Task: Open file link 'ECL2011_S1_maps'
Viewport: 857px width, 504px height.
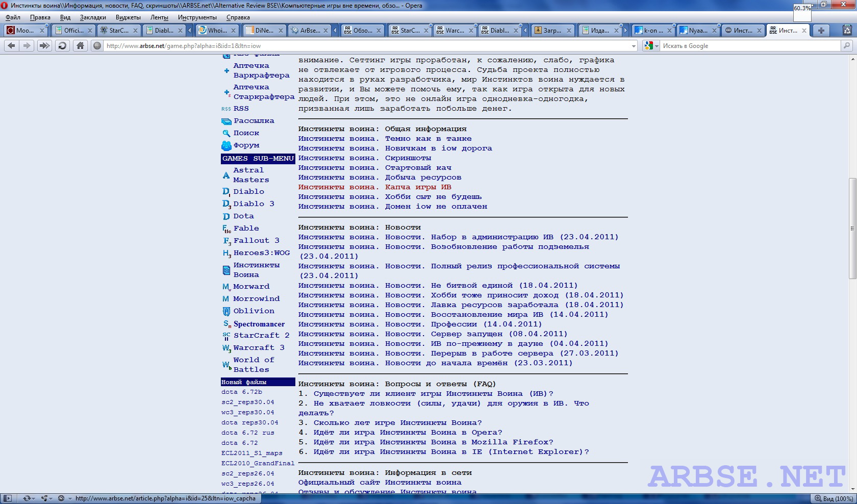Action: pyautogui.click(x=252, y=453)
